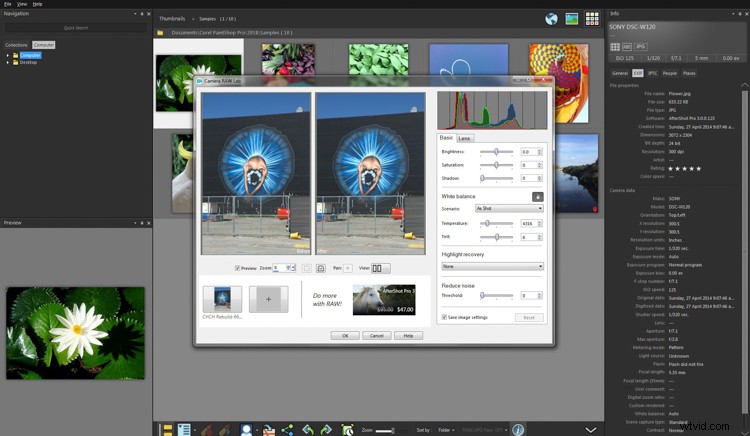
Task: Click the JPG format badge in Info
Action: 641,47
